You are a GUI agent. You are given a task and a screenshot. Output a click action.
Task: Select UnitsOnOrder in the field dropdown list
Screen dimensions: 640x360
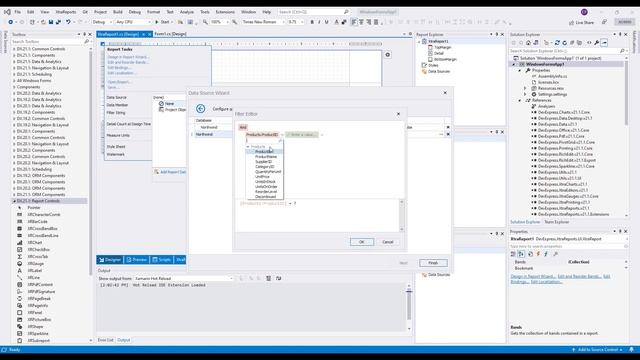[266, 187]
